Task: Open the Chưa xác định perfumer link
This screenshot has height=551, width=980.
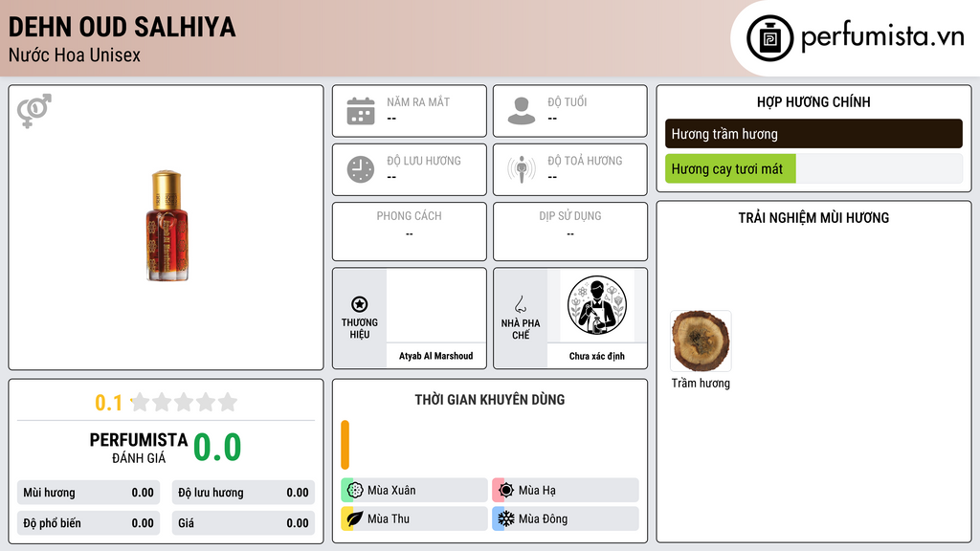Action: 597,356
